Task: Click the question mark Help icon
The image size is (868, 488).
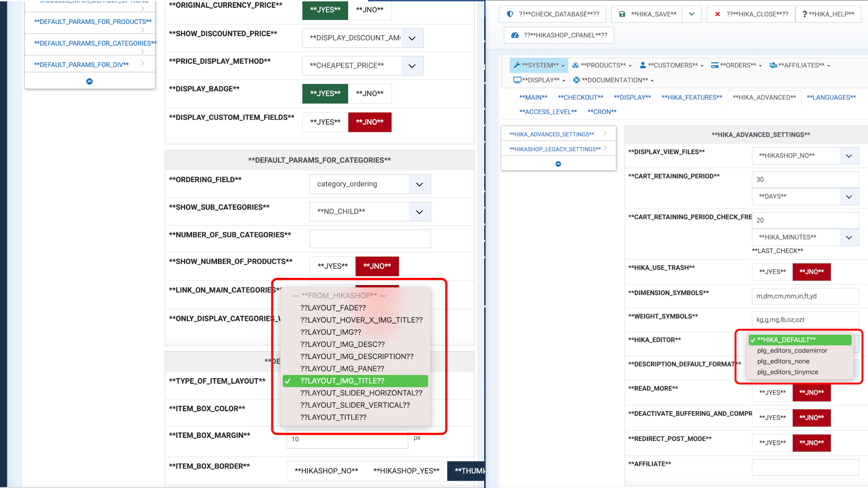Action: click(x=805, y=14)
